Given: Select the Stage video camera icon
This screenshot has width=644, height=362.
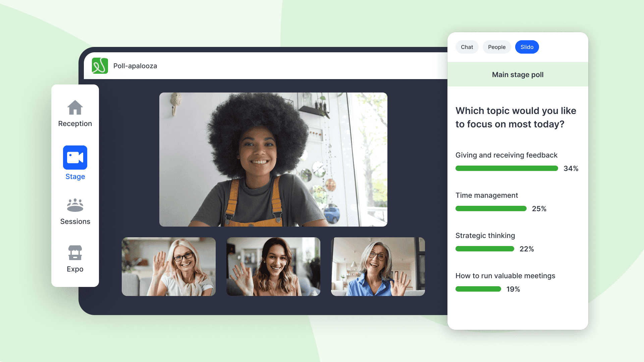Looking at the screenshot, I should [75, 158].
